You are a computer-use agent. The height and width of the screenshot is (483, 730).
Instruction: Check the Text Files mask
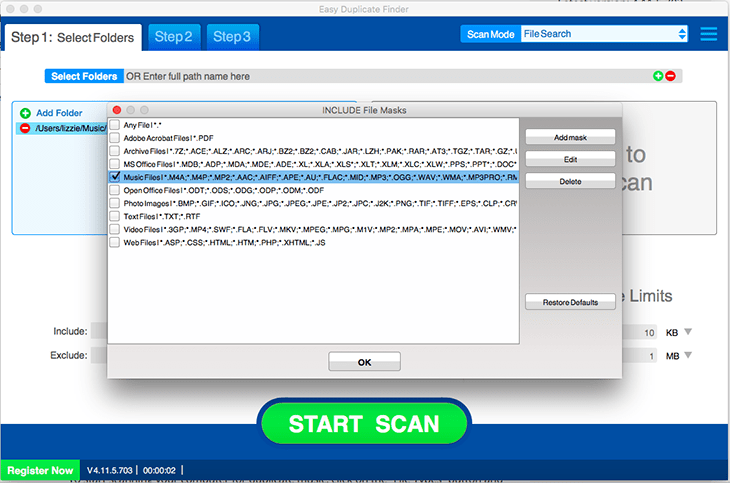pos(115,216)
